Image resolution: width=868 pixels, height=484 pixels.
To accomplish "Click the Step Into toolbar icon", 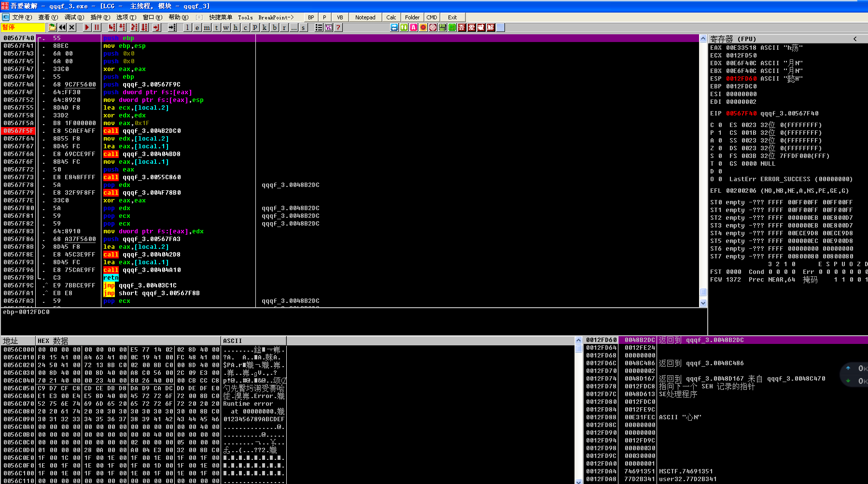I will click(x=112, y=28).
